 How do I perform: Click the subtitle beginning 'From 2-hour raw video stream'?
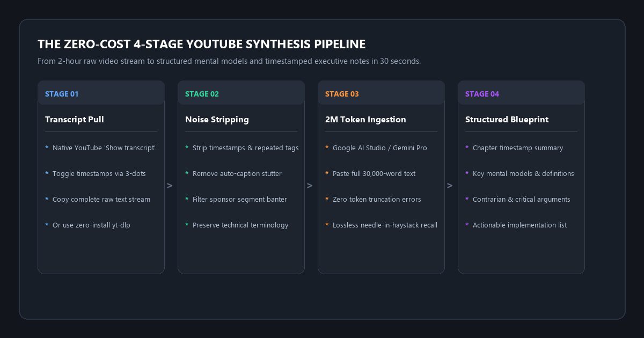coord(229,61)
